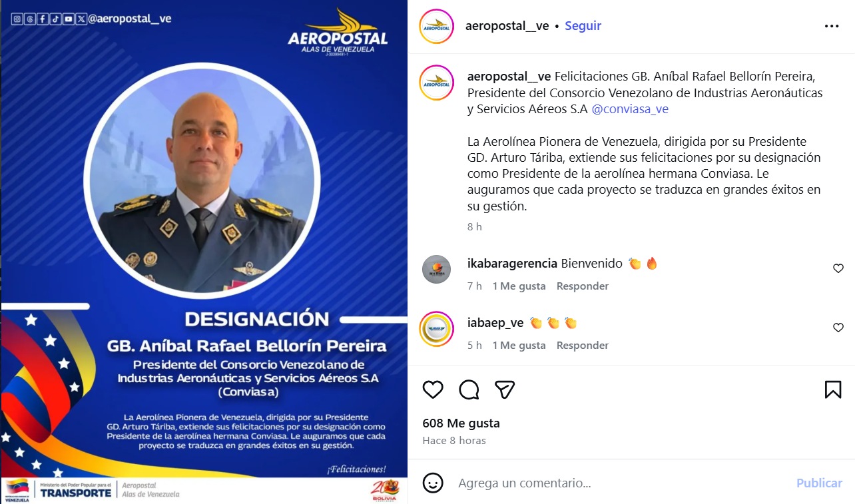The width and height of the screenshot is (855, 504).
Task: Like the ikabaragerencia comment
Action: (x=838, y=268)
